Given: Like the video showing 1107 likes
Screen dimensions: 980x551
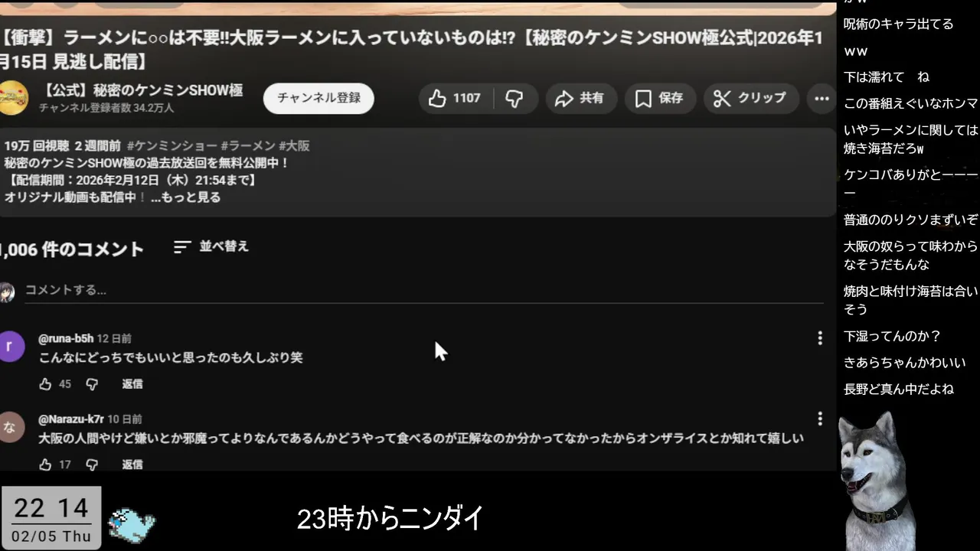Looking at the screenshot, I should (456, 98).
